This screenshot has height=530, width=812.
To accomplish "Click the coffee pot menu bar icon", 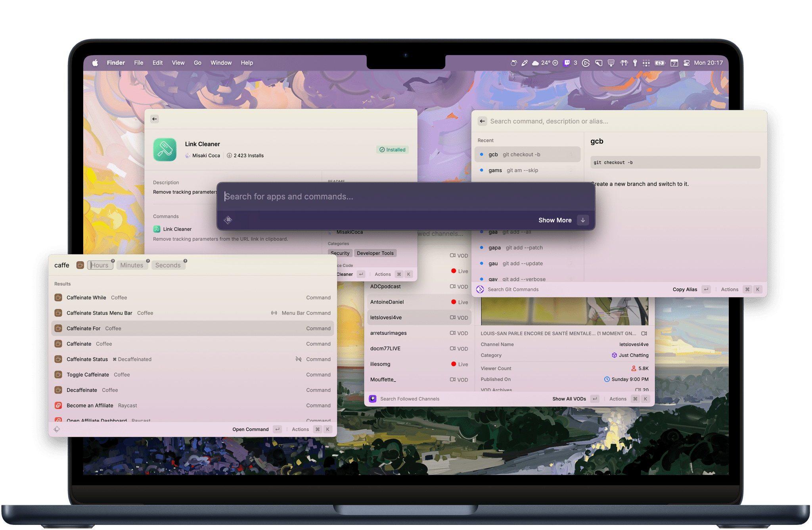I will pyautogui.click(x=513, y=63).
